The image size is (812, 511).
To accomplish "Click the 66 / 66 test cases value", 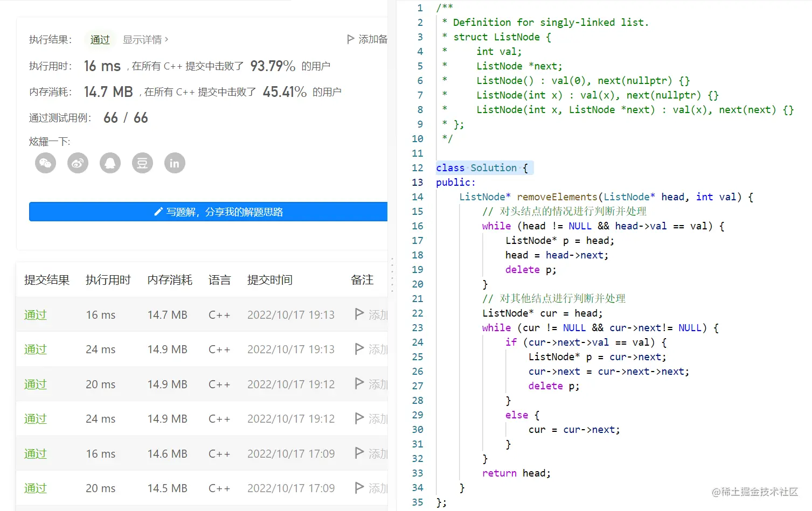I will click(x=126, y=118).
